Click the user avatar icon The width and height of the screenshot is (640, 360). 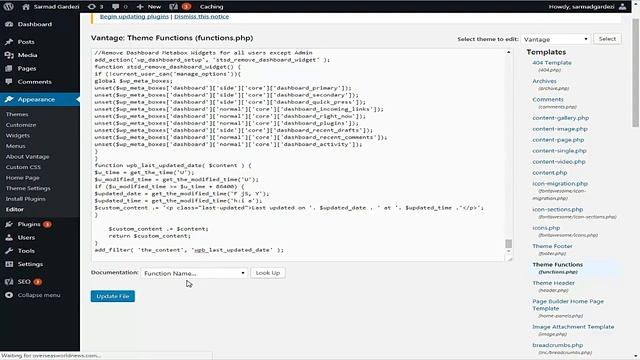click(622, 7)
